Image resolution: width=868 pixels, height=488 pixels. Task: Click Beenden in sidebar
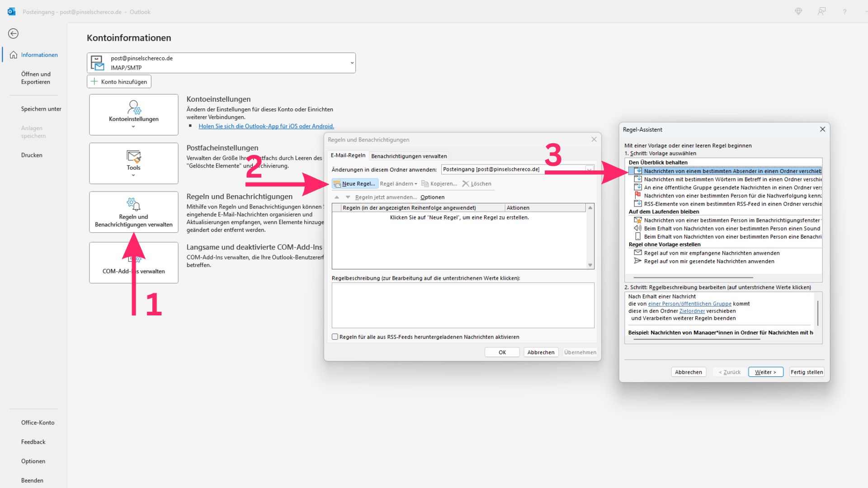[x=33, y=480]
